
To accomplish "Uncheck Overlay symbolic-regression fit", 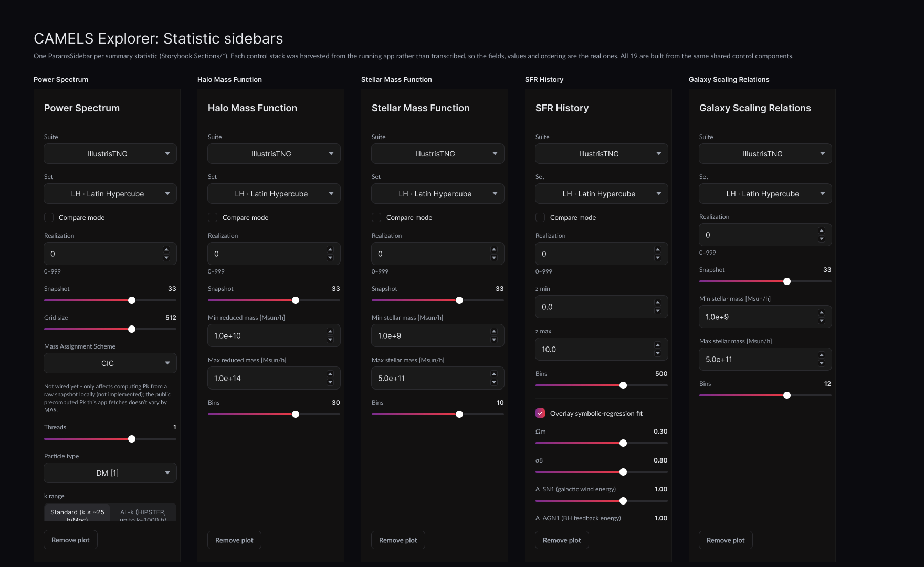I will pyautogui.click(x=540, y=413).
